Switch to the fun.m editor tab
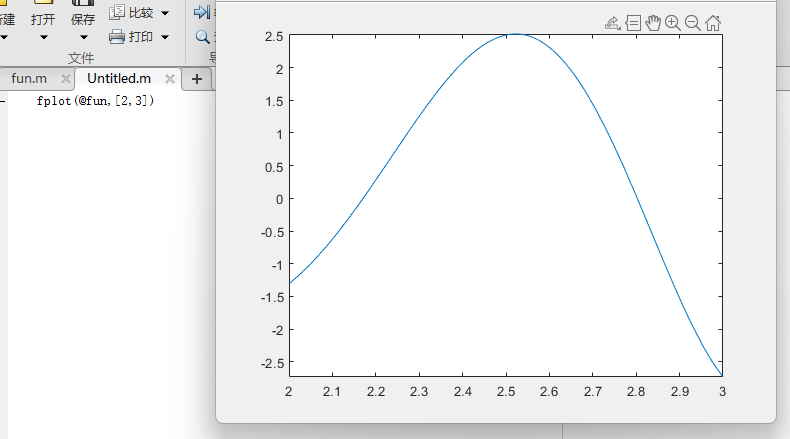The image size is (790, 439). pyautogui.click(x=29, y=79)
